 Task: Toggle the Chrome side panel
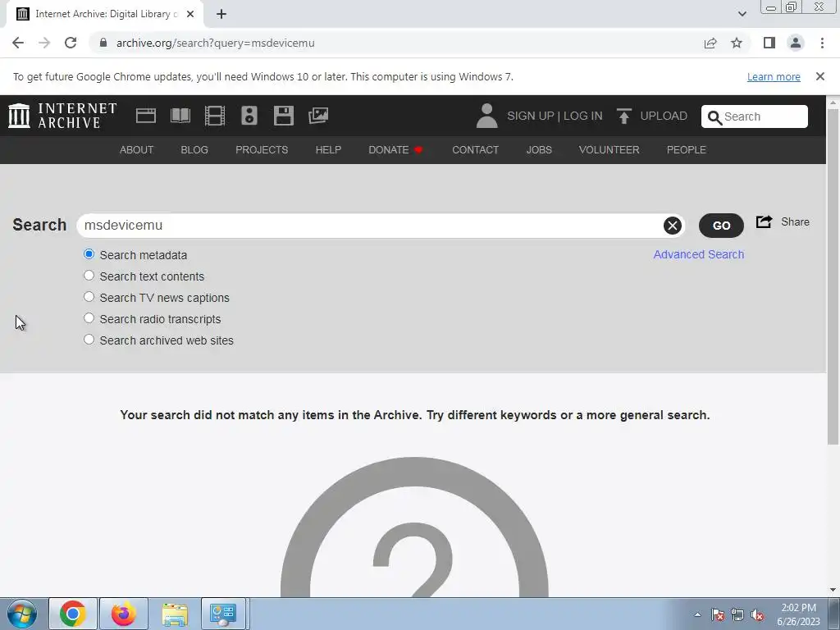click(x=769, y=43)
